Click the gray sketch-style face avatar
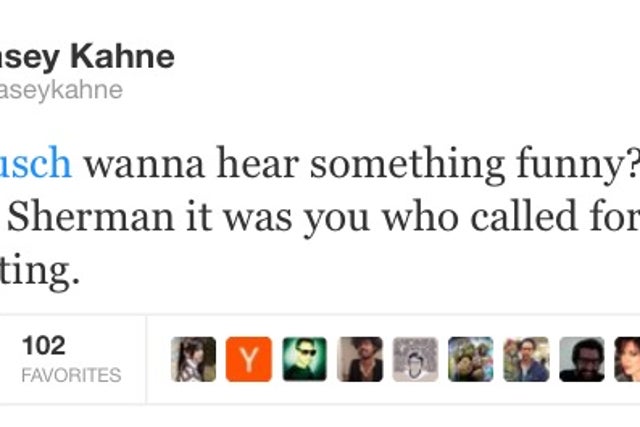Viewport: 640px width, 427px height. tap(416, 359)
